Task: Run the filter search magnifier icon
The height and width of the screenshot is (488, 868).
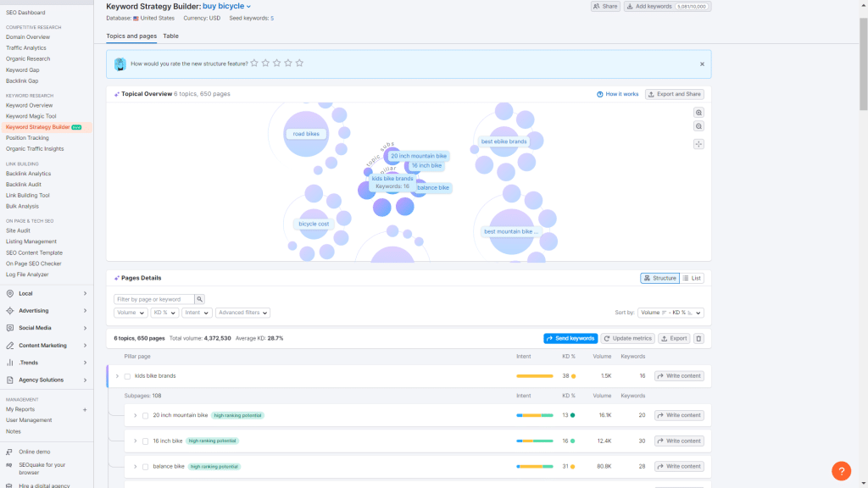Action: [x=200, y=299]
